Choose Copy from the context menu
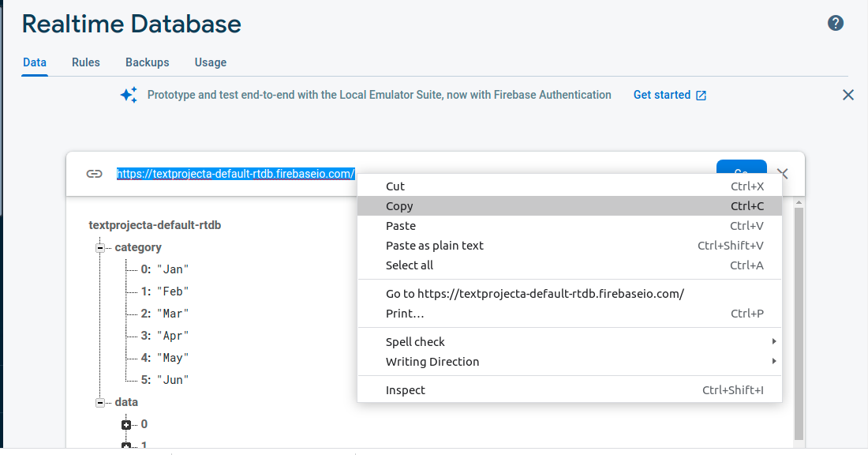868x455 pixels. 570,206
